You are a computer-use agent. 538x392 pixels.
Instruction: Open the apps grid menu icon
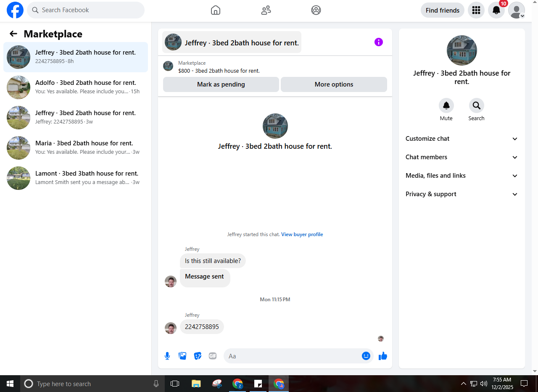point(476,10)
